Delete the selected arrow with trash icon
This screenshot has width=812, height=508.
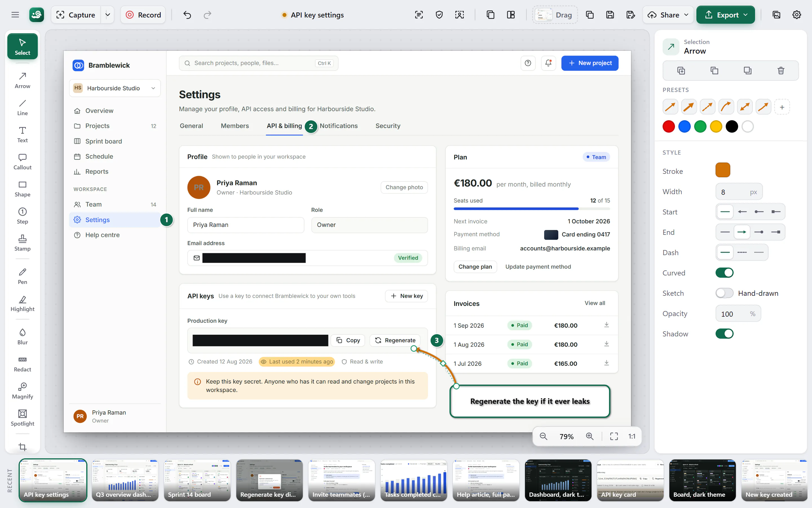coord(781,71)
